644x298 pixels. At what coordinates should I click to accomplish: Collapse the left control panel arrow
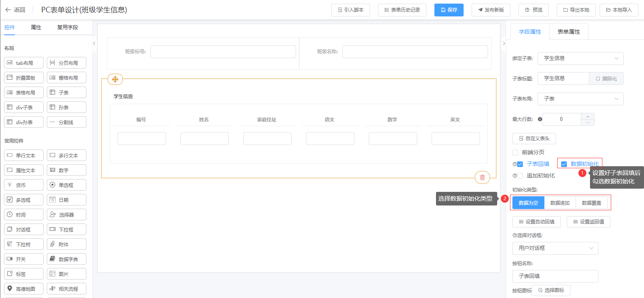point(94,44)
